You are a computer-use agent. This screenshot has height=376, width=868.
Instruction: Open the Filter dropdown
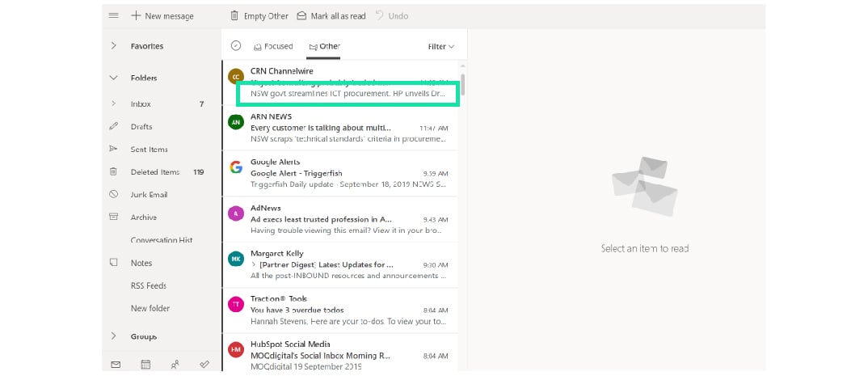point(441,47)
